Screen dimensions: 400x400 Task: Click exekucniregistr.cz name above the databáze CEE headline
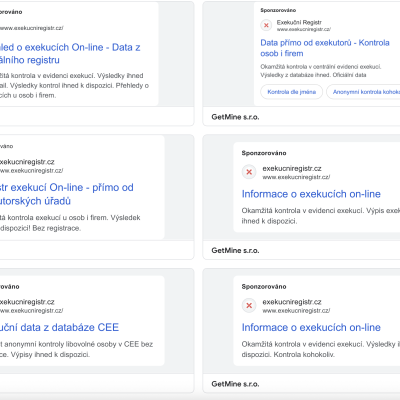pos(27,302)
